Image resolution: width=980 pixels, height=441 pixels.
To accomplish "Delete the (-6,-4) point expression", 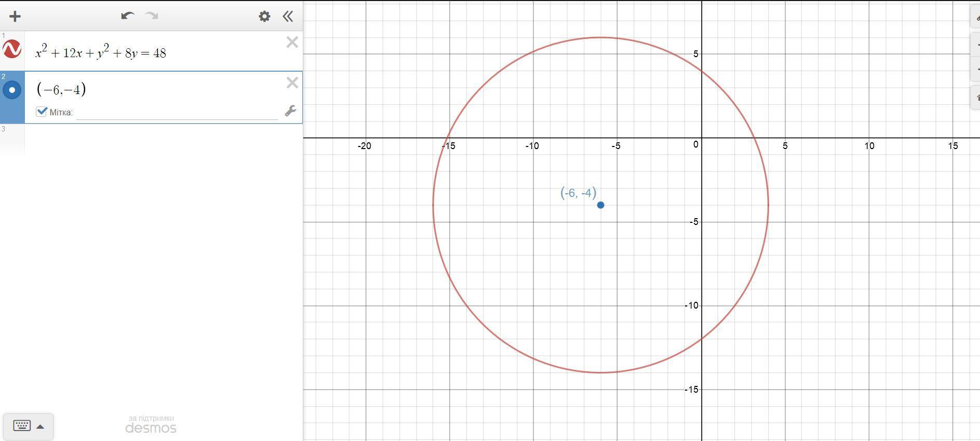I will tap(292, 83).
